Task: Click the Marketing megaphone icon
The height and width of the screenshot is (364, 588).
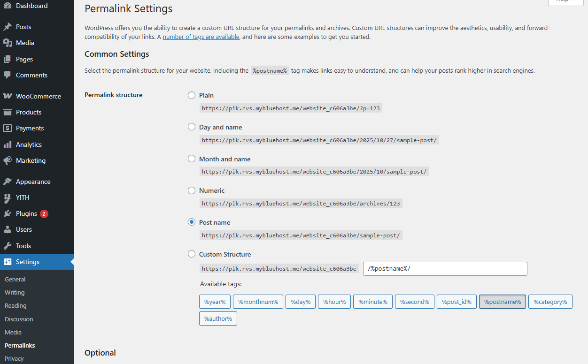Action: coord(8,160)
